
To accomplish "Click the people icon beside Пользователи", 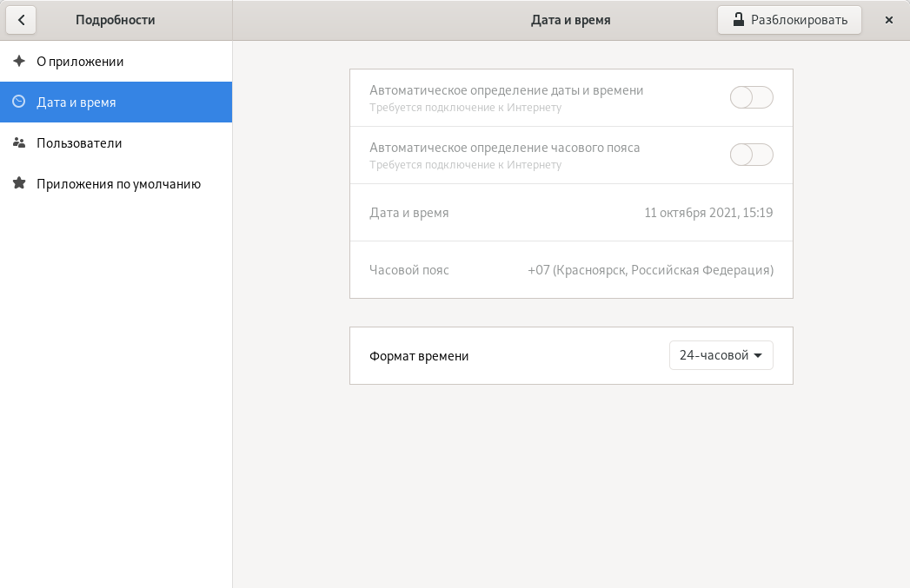I will (x=19, y=143).
